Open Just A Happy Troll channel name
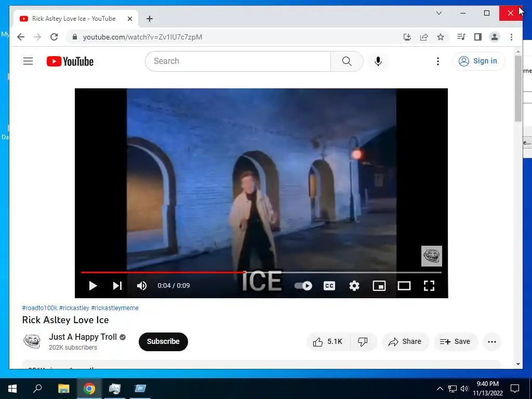Screen dimensions: 532x399 pos(83,337)
